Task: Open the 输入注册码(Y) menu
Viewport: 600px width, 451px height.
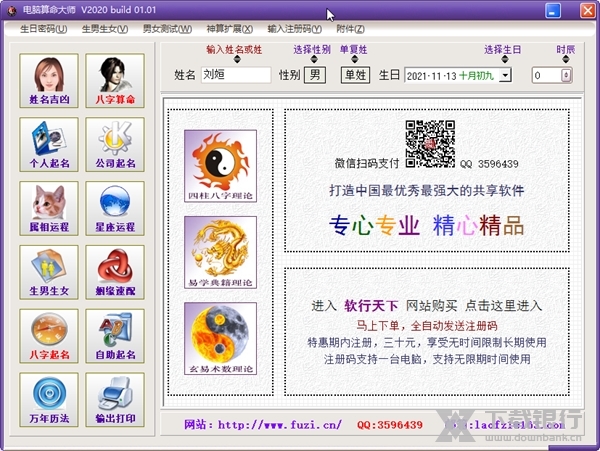Action: (295, 29)
